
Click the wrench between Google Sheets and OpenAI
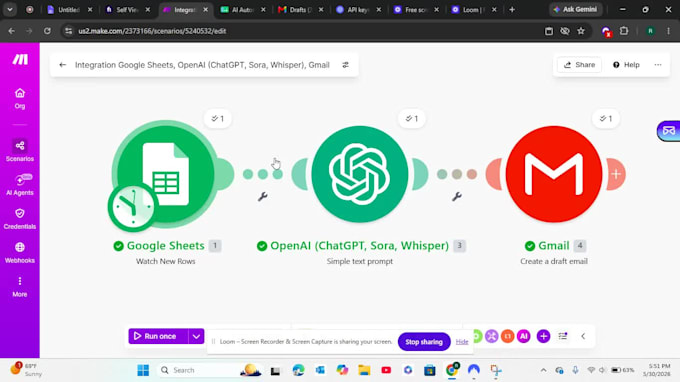click(x=262, y=197)
